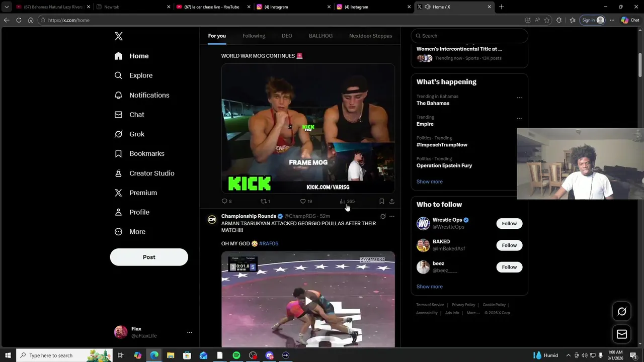Follow beez account
644x362 pixels.
(x=509, y=267)
